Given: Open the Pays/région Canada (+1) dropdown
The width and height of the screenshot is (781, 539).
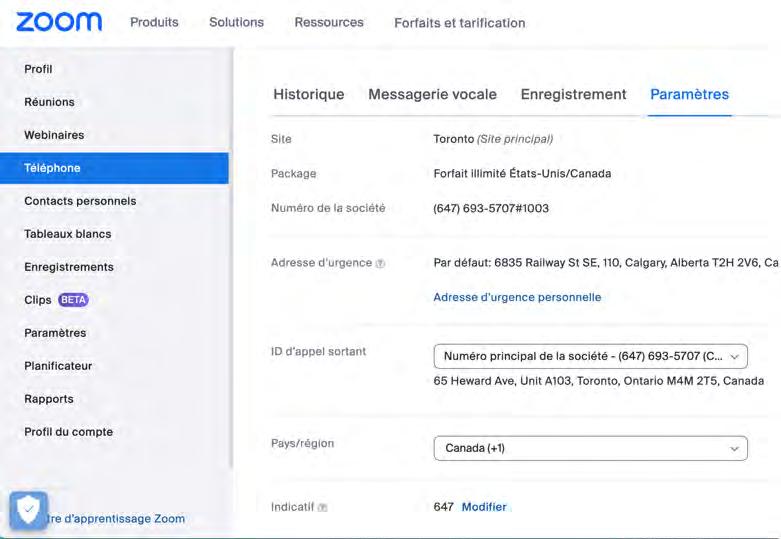Looking at the screenshot, I should click(x=590, y=448).
